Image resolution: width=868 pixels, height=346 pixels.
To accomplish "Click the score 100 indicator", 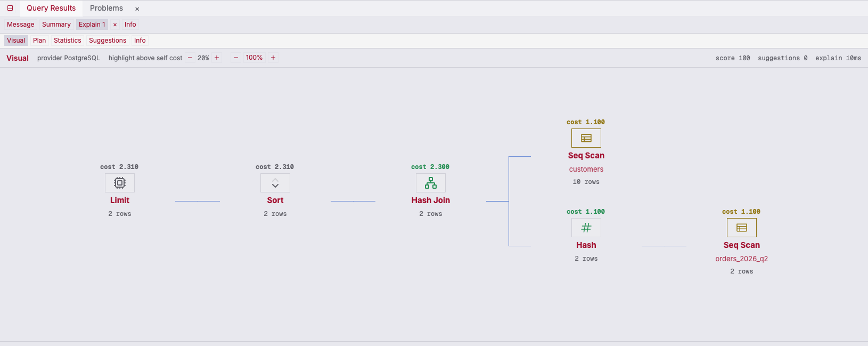I will click(733, 58).
